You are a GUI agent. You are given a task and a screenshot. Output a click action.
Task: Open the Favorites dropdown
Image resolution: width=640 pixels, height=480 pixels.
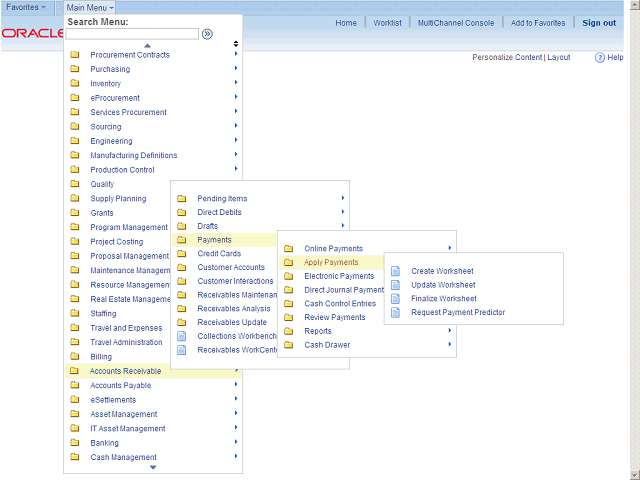pos(26,7)
